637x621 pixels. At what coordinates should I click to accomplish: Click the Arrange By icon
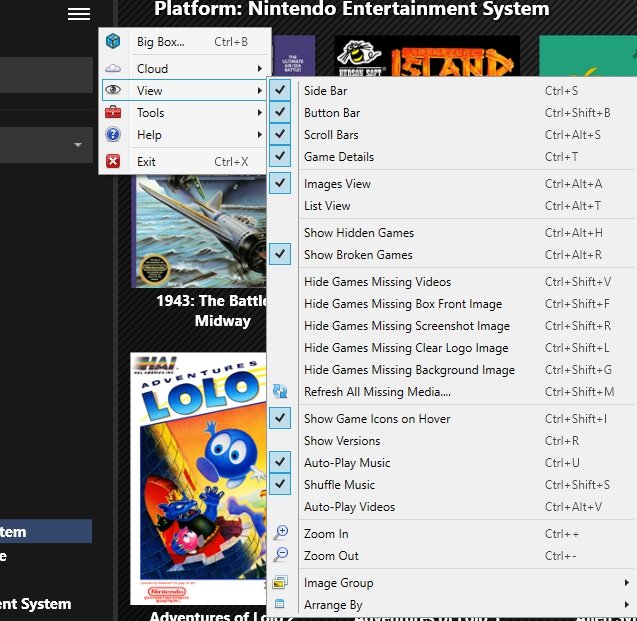[280, 604]
